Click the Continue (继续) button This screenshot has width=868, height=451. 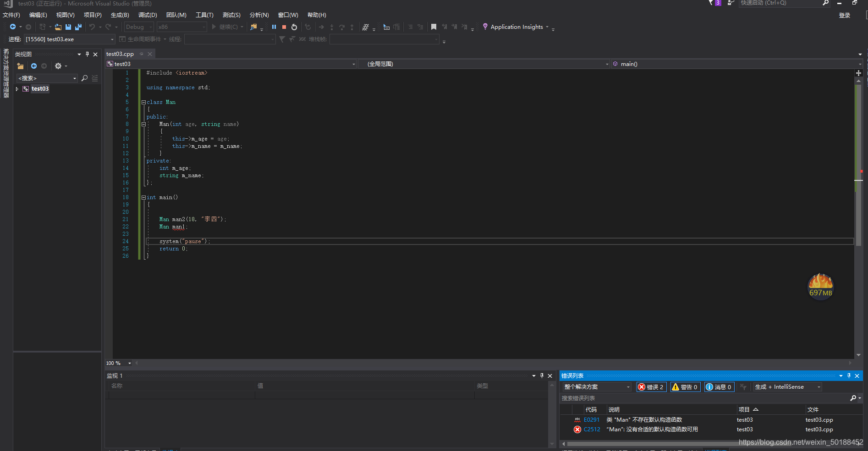[224, 27]
